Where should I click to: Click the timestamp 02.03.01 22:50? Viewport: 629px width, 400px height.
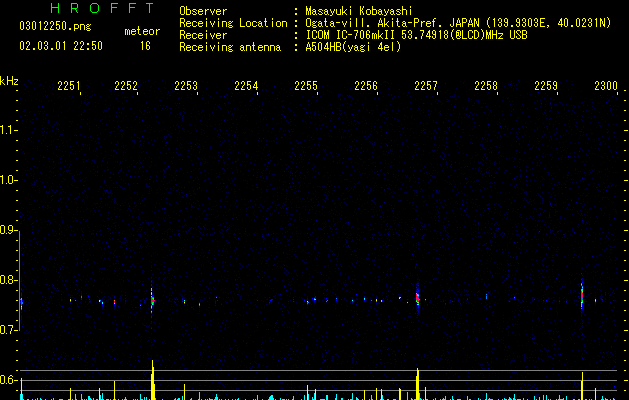(x=61, y=46)
